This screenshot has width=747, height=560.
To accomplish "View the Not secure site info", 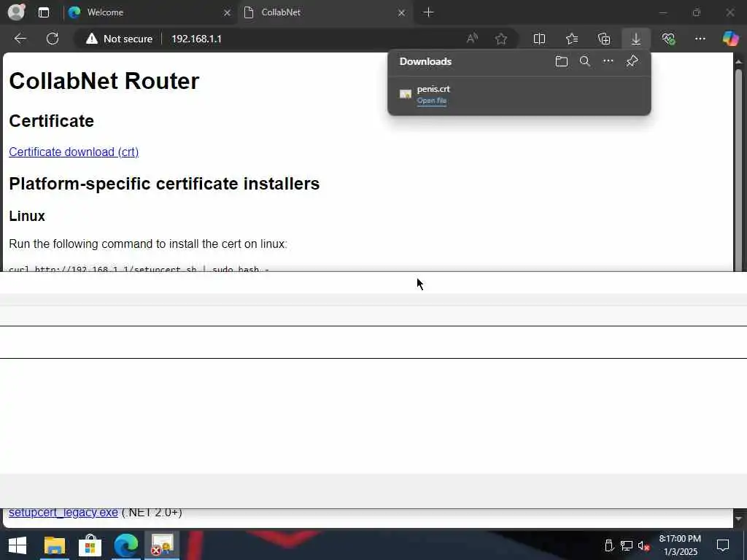I will (119, 39).
